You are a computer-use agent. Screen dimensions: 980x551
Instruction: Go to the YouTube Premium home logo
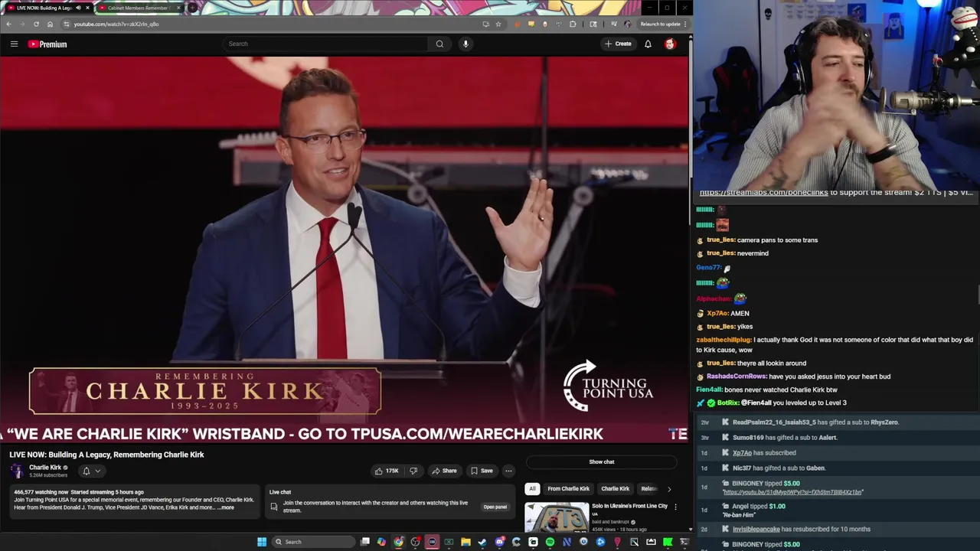(47, 44)
